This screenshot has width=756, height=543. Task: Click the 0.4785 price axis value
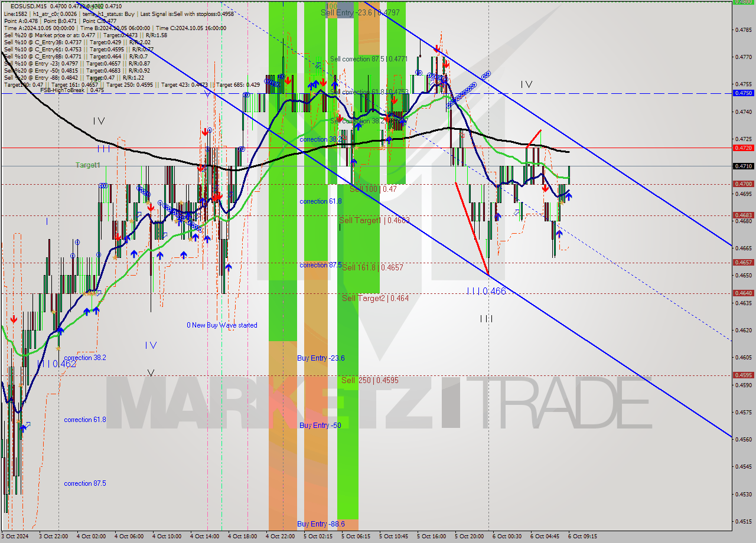[x=742, y=30]
